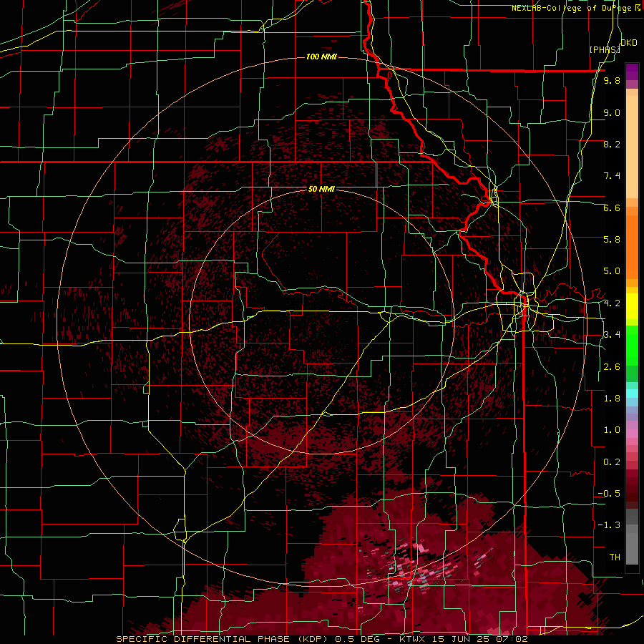Click the -0.5 value on the color scale

pos(609,494)
